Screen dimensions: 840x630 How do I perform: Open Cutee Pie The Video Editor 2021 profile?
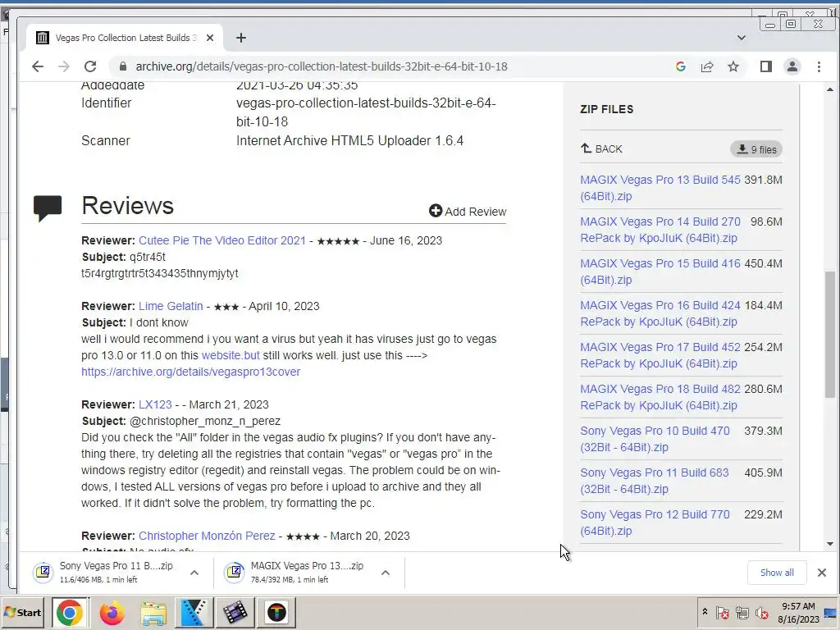[x=222, y=240]
